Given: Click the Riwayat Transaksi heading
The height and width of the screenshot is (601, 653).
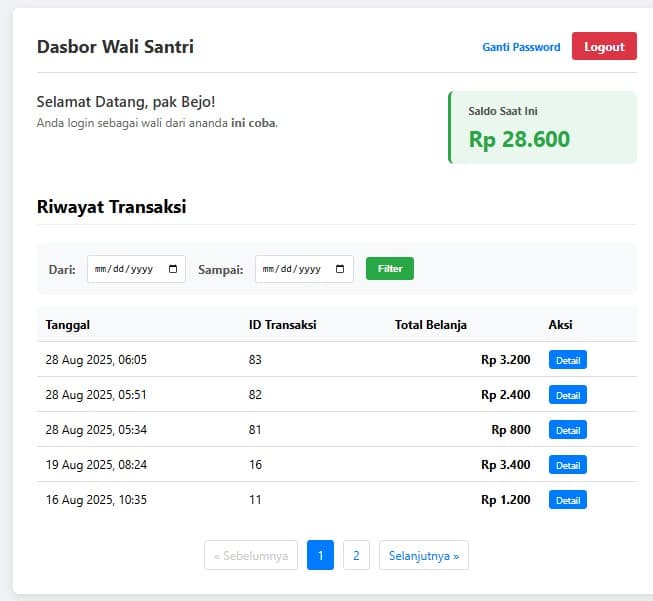Looking at the screenshot, I should [x=112, y=207].
